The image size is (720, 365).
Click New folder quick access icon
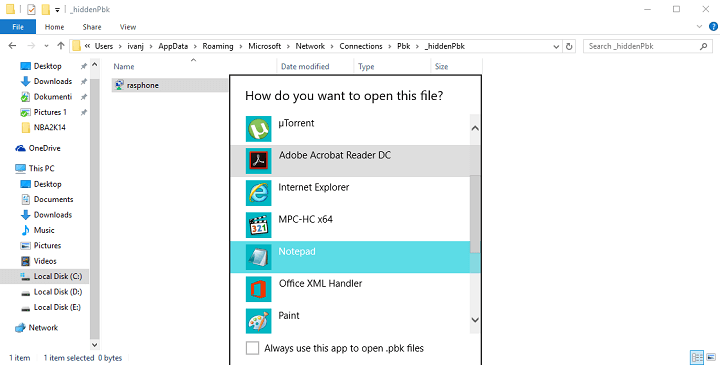pyautogui.click(x=45, y=9)
